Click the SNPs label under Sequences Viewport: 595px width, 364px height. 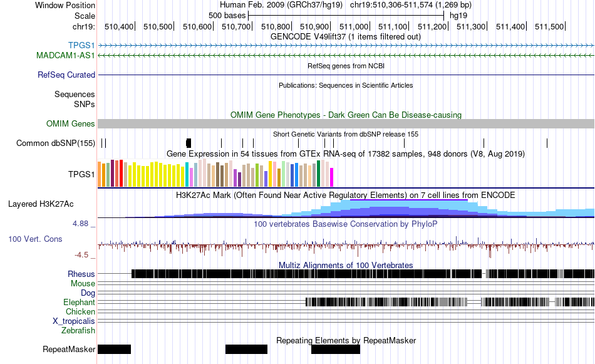85,104
